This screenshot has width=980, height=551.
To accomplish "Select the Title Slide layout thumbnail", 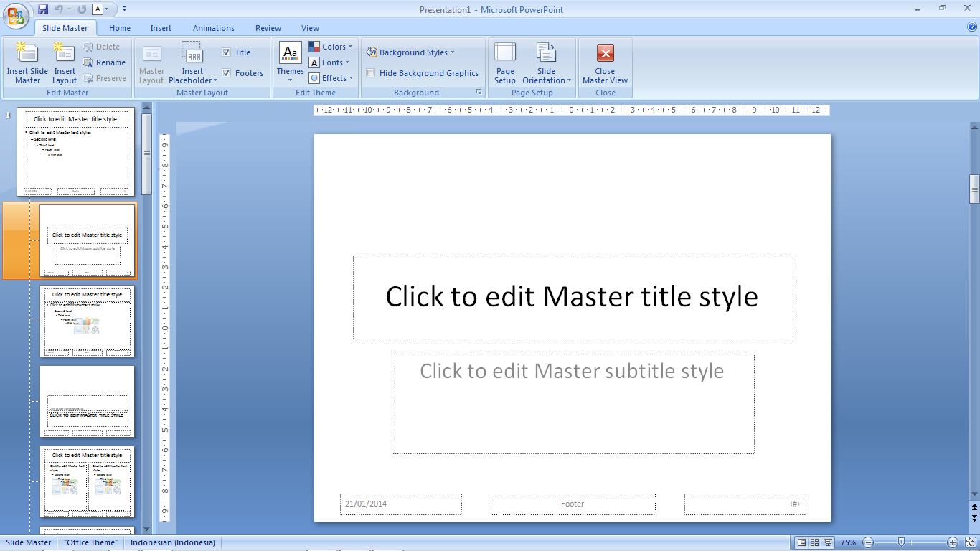I will tap(87, 240).
